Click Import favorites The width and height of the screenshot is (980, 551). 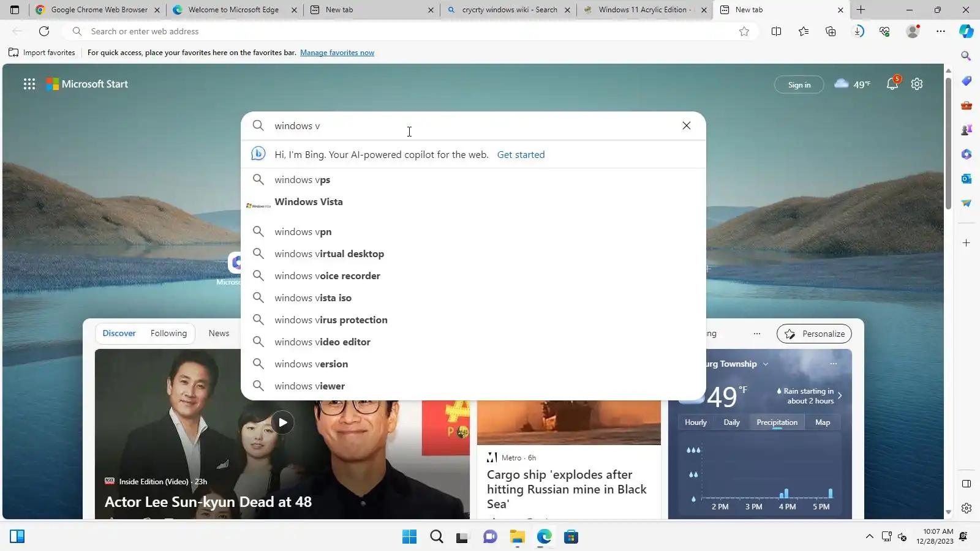42,53
